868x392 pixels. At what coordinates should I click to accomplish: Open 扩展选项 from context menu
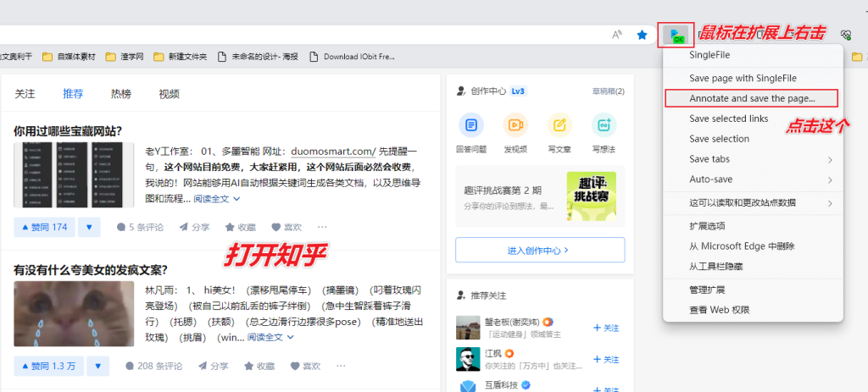tap(753, 226)
